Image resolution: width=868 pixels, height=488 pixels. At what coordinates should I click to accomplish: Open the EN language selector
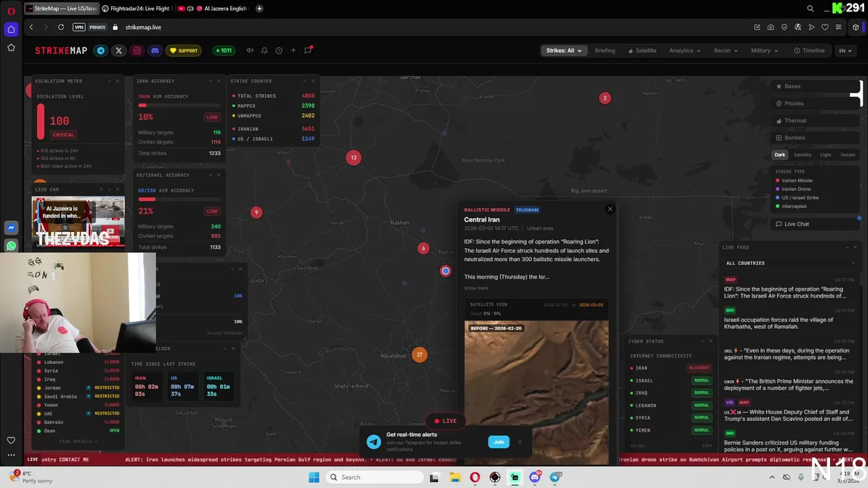click(x=845, y=50)
